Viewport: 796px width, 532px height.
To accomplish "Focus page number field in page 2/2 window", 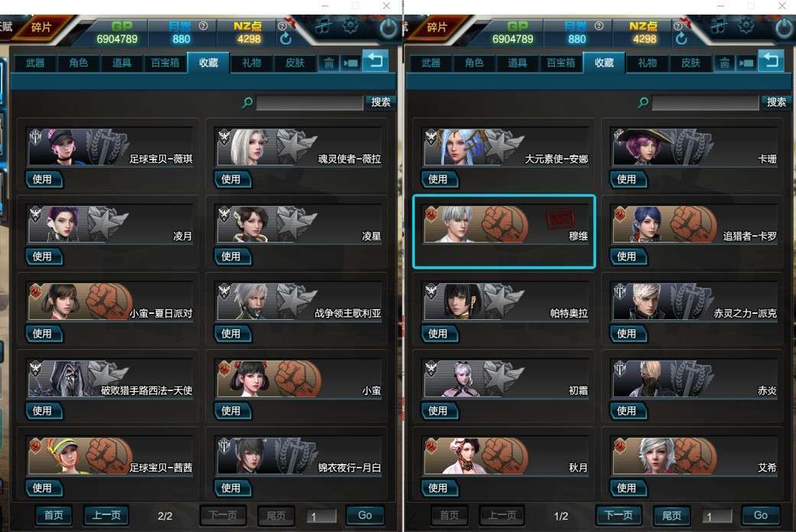I will tap(321, 516).
